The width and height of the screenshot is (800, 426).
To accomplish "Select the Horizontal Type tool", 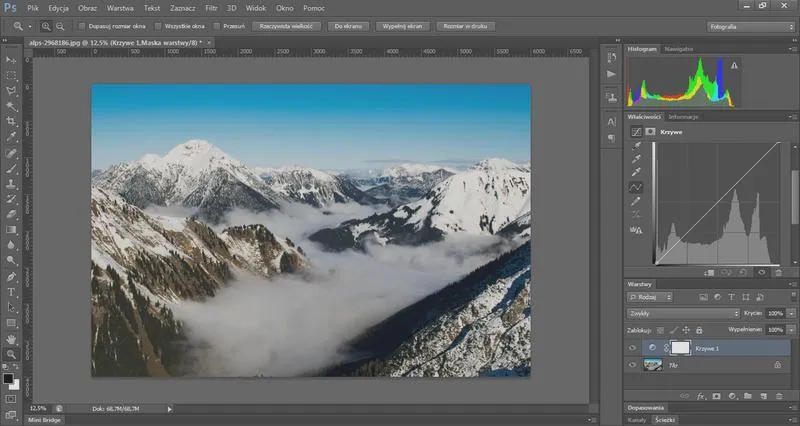I will point(11,292).
